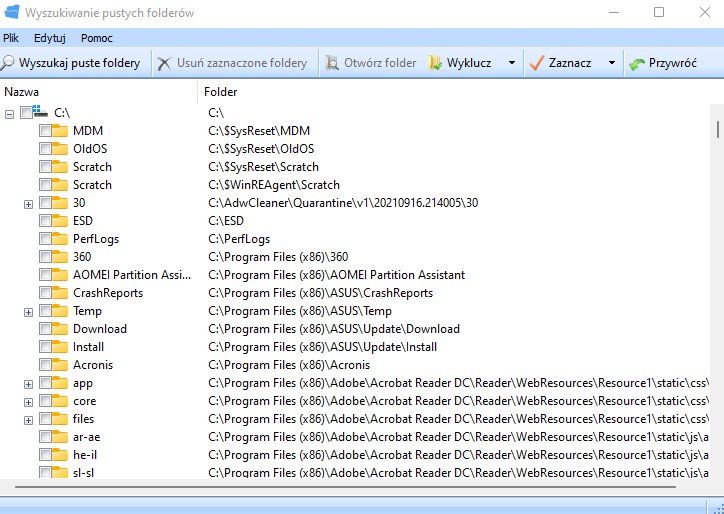724x514 pixels.
Task: Click the magnifier icon for Wyszukaj puste foldery
Action: [x=7, y=63]
